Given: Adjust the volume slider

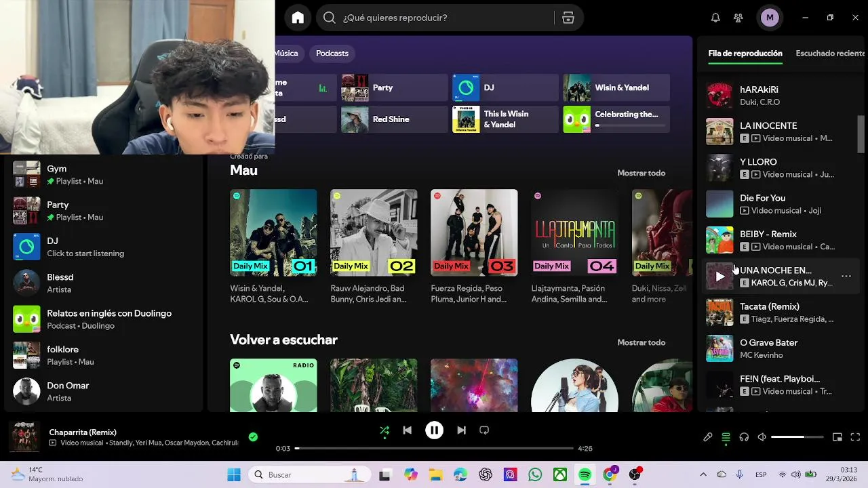Looking at the screenshot, I should 797,437.
